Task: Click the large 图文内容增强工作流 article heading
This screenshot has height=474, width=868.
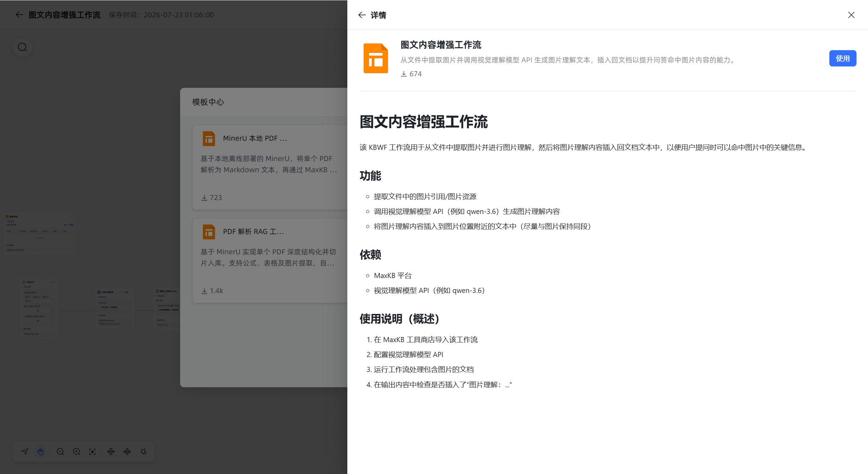Action: pos(424,122)
